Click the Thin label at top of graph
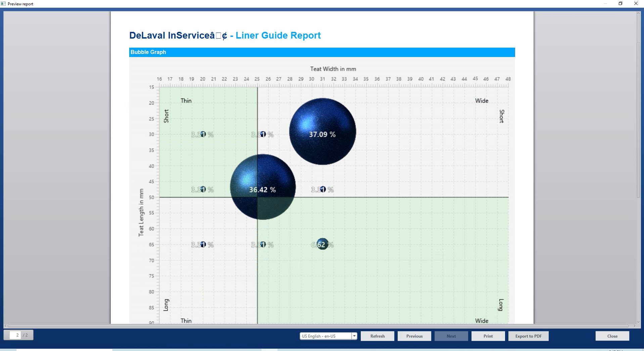This screenshot has height=351, width=644. tap(186, 101)
